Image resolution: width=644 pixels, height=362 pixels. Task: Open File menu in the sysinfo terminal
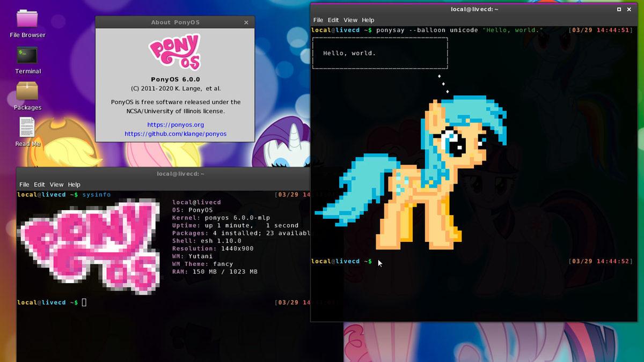(x=24, y=184)
